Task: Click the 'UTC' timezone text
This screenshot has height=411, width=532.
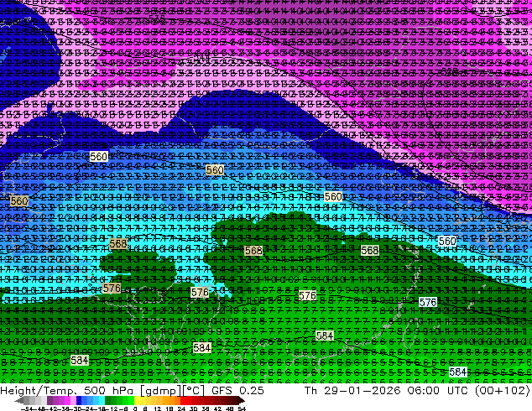Action: coord(458,390)
